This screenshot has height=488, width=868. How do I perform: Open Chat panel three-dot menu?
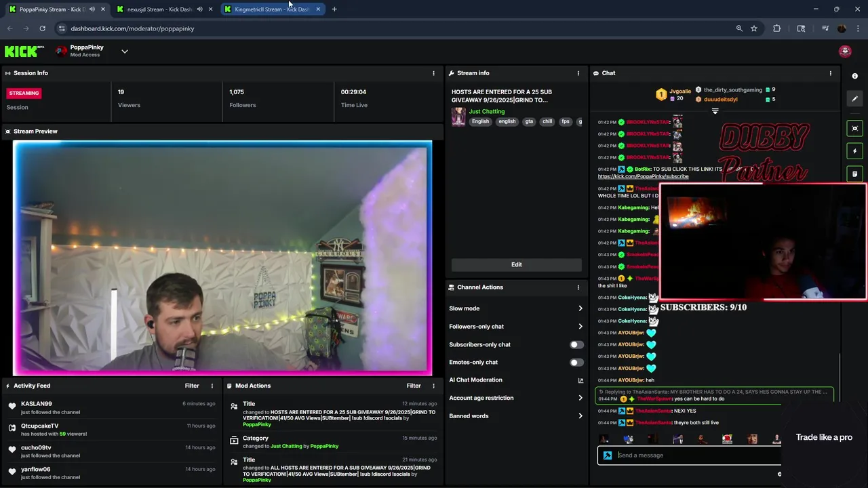point(830,73)
